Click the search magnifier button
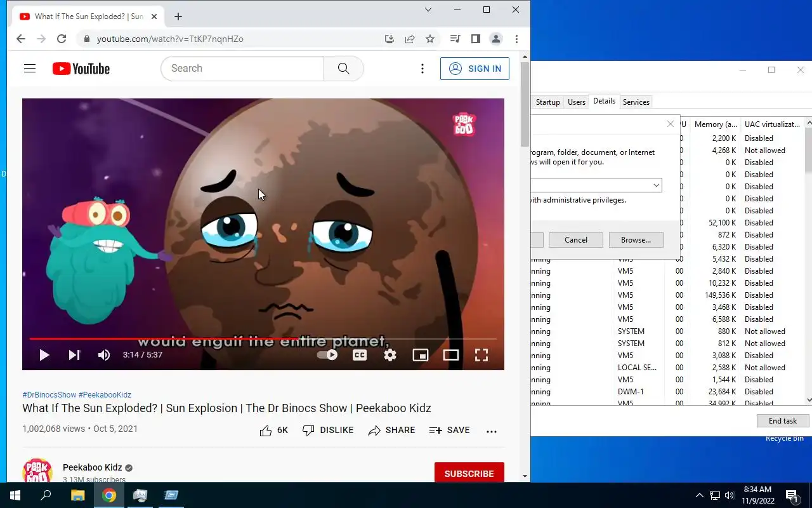 tap(344, 69)
